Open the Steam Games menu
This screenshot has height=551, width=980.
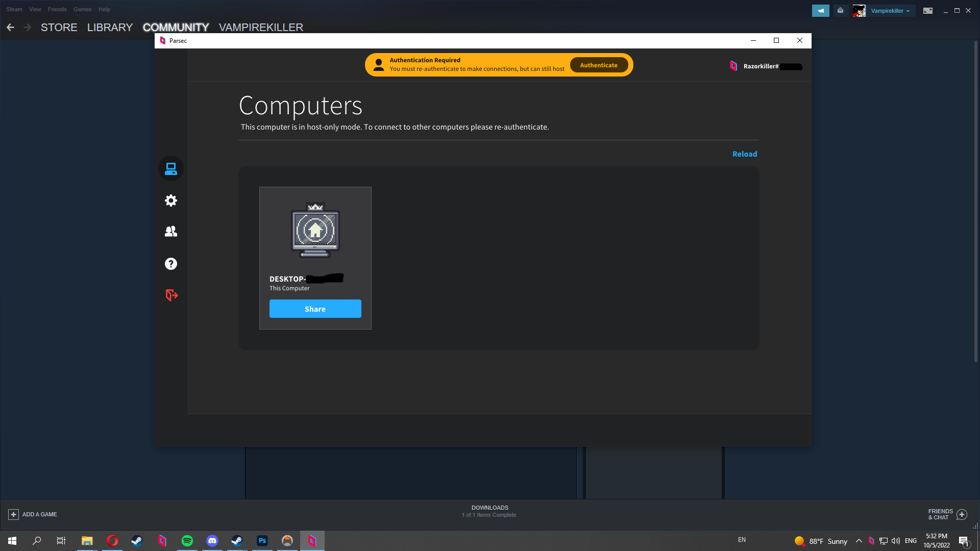tap(82, 9)
